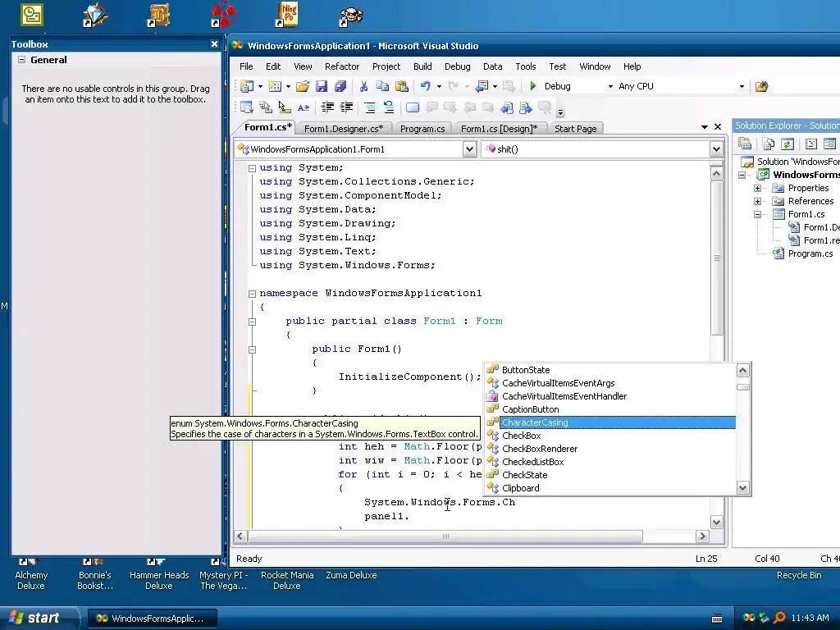The width and height of the screenshot is (840, 630).
Task: Collapse the Form1.cs node in Solution Explorer
Action: coord(757,214)
